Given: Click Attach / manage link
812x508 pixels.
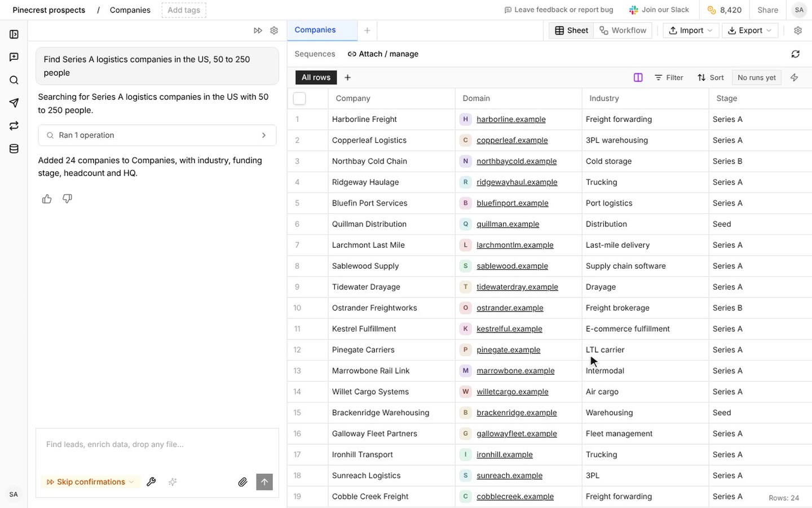Looking at the screenshot, I should pyautogui.click(x=383, y=54).
